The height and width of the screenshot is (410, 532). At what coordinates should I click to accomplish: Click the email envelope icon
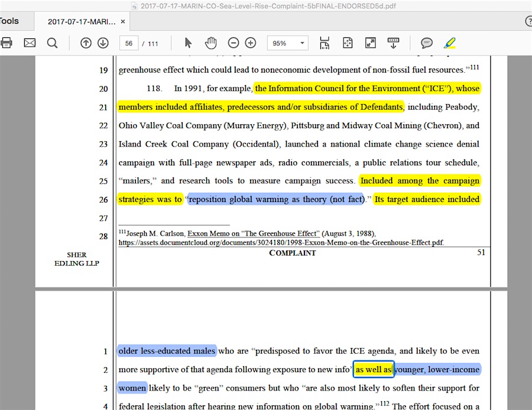click(x=30, y=43)
